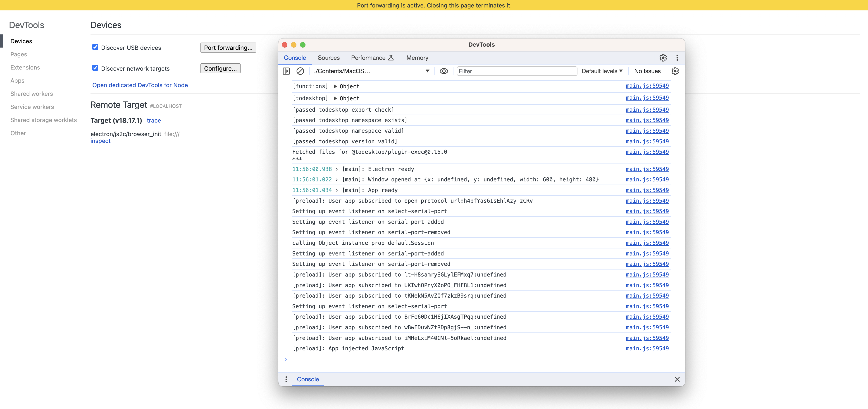Click the Port forwarding button

(228, 47)
